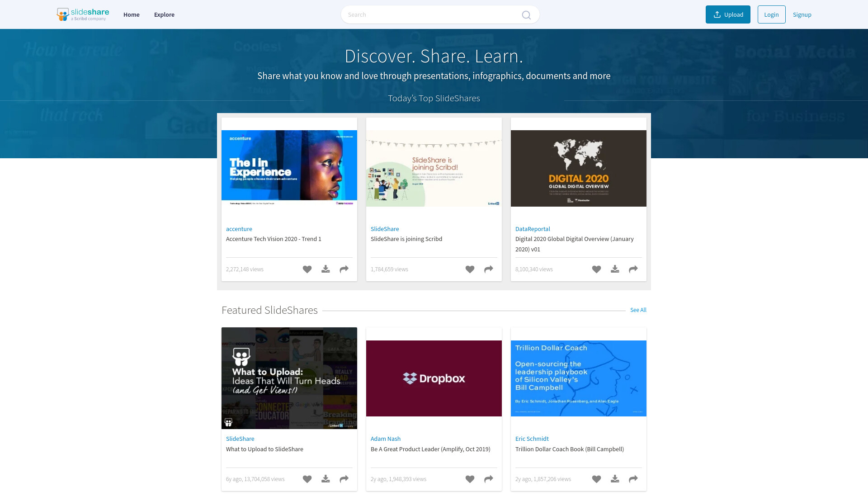The image size is (868, 496).
Task: Click the 2,272,148 views text
Action: tap(245, 269)
